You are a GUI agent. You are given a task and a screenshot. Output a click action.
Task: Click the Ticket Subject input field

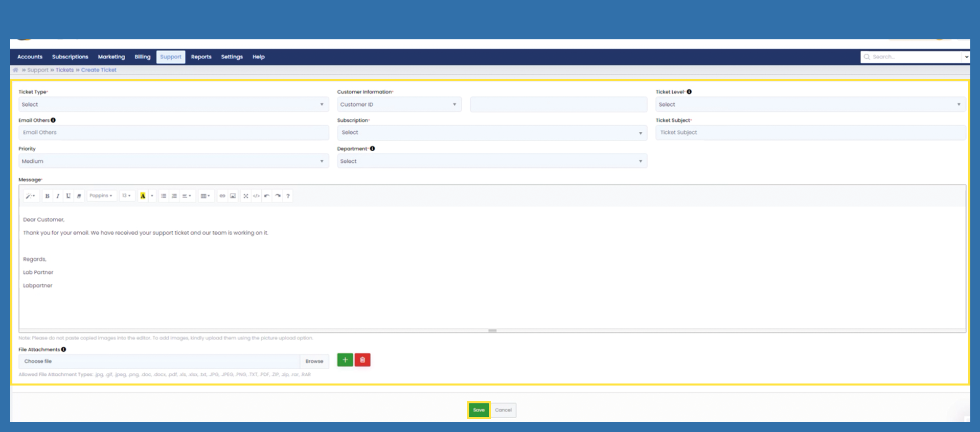pyautogui.click(x=810, y=133)
